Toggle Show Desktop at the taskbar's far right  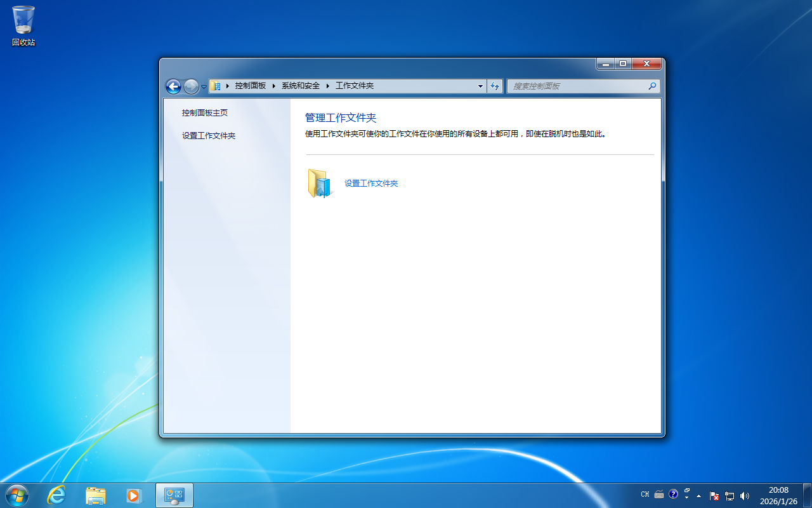[808, 495]
